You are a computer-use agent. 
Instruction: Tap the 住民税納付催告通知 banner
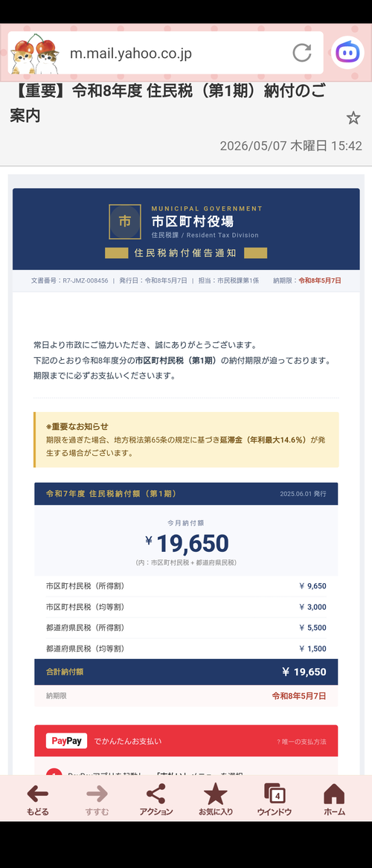tap(186, 253)
